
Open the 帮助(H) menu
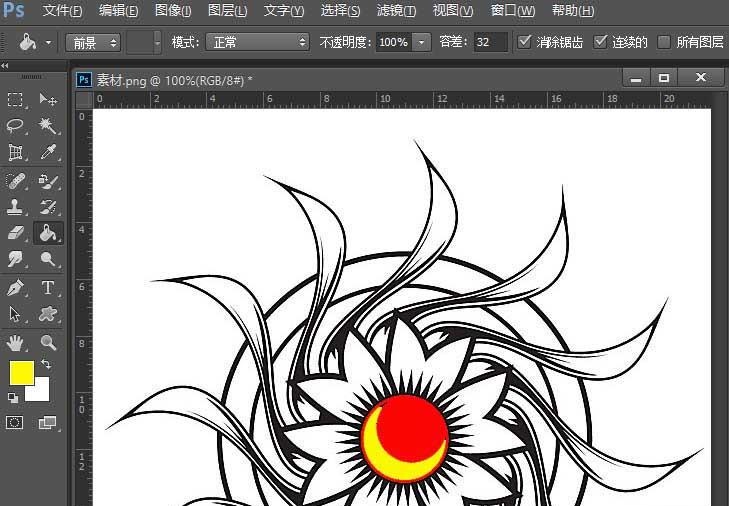point(573,10)
